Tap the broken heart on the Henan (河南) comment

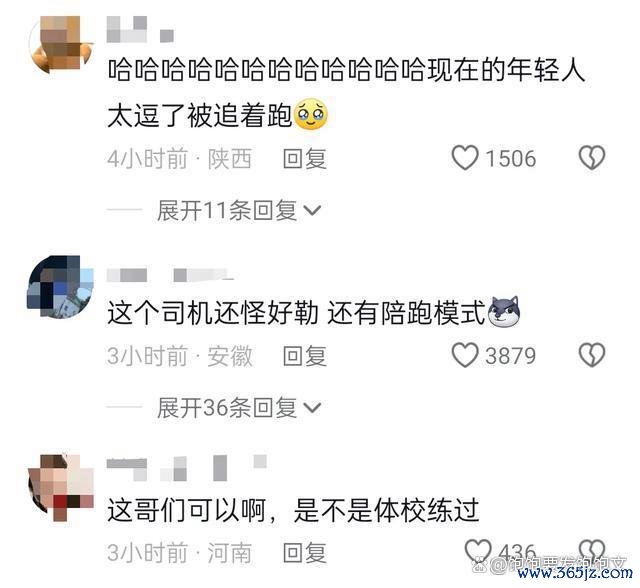592,551
